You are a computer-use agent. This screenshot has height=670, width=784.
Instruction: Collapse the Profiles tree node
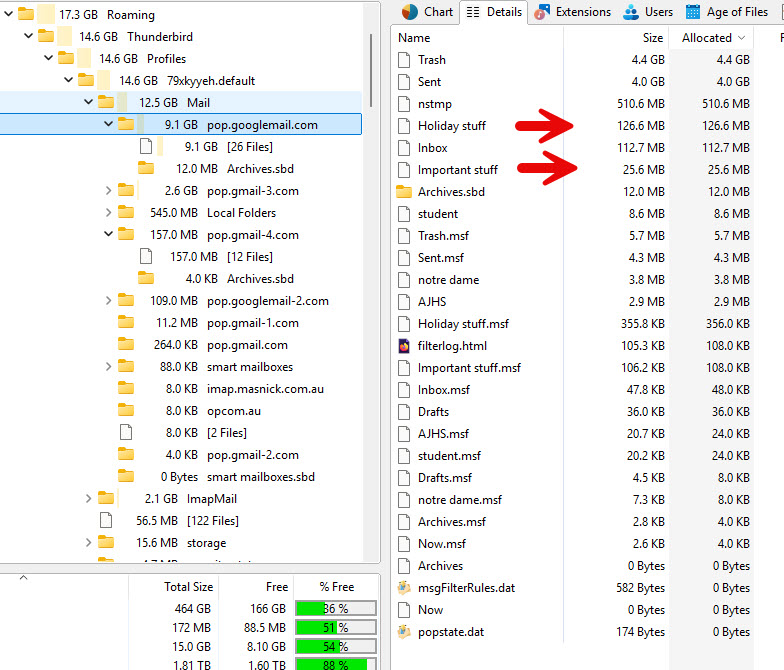point(48,58)
